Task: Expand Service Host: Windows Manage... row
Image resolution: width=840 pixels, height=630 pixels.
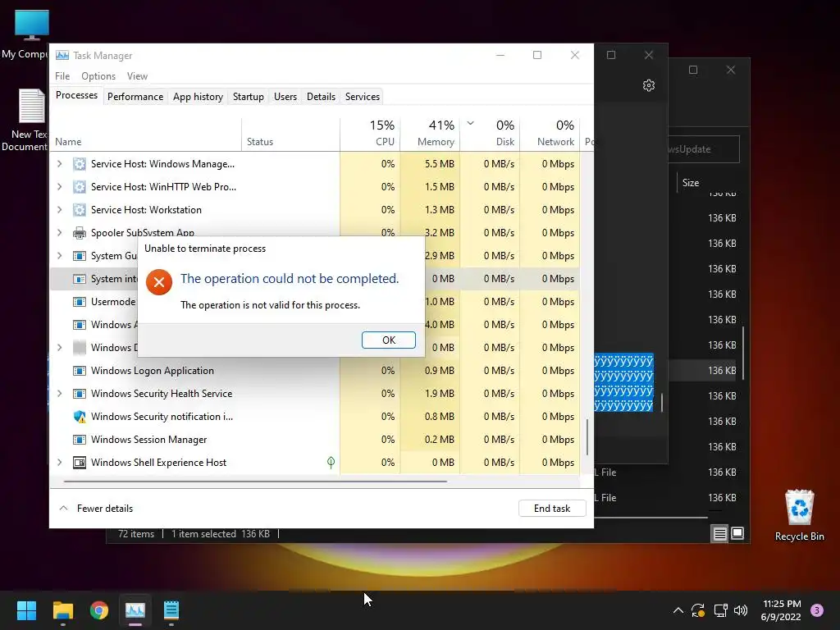Action: point(59,164)
